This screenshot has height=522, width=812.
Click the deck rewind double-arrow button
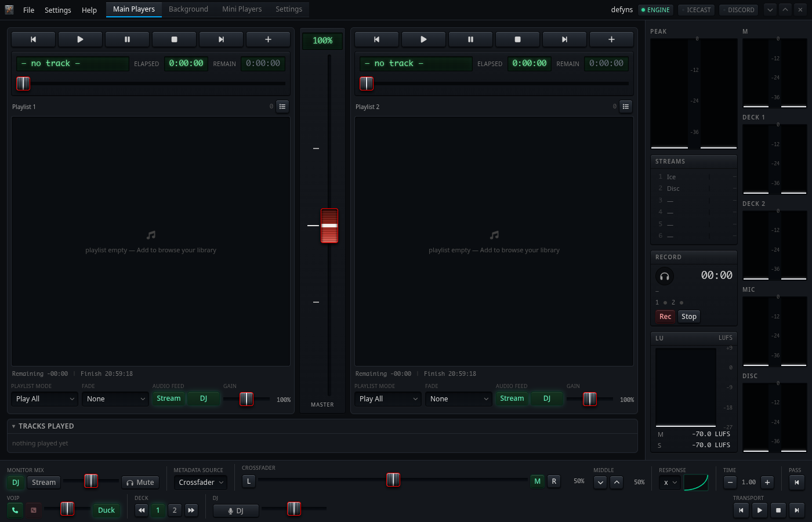tap(142, 510)
